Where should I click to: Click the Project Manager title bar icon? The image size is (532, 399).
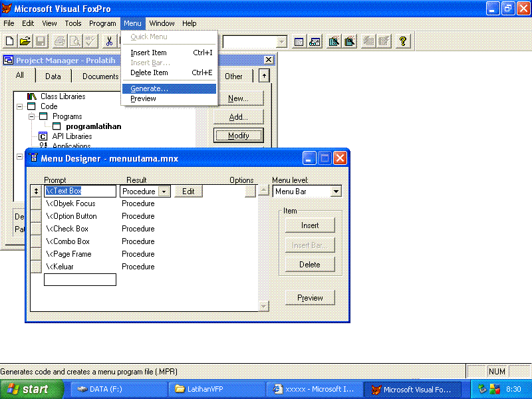coord(8,61)
